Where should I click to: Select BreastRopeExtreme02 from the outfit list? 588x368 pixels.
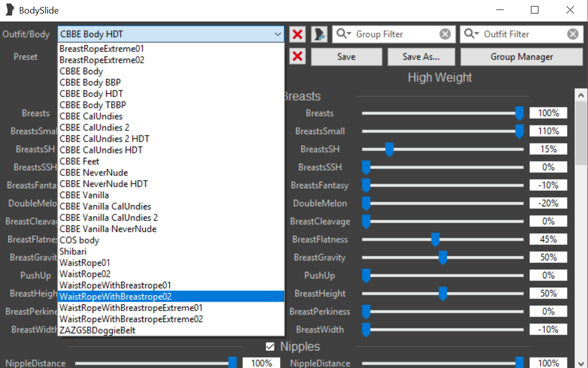171,60
